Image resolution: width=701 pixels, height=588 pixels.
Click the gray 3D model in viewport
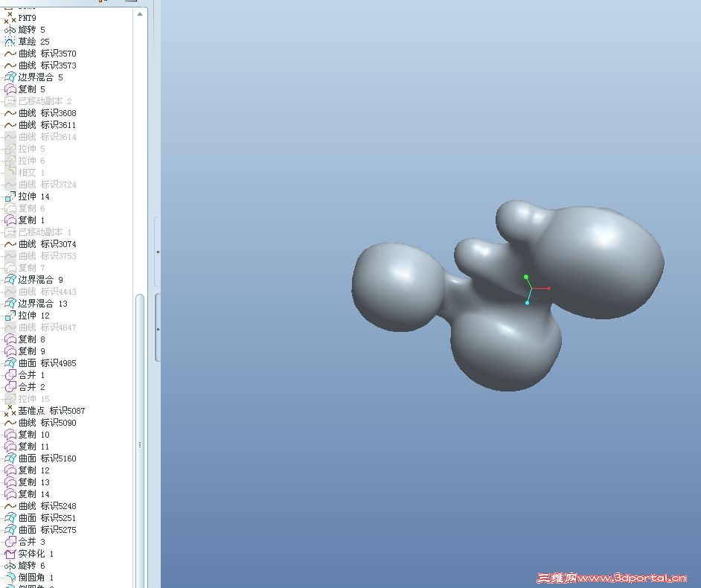[x=508, y=295]
